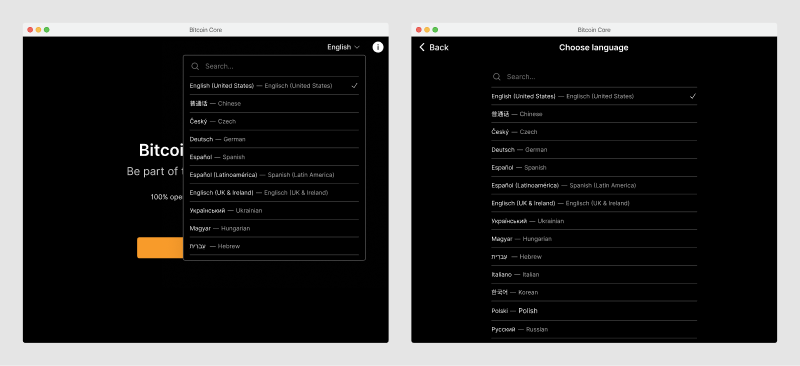Viewport: 800px width, 366px height.
Task: Choose Englisch (UK & Ireland) in right window
Action: click(594, 203)
